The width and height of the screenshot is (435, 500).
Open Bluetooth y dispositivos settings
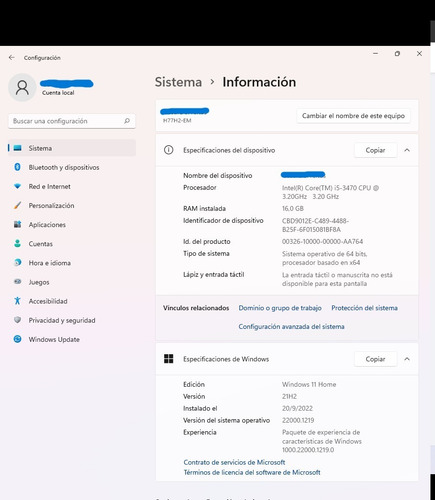pos(72,167)
